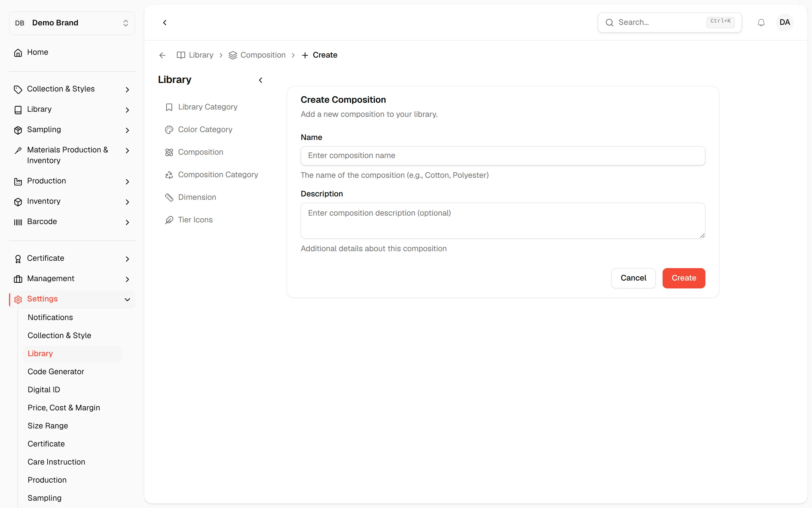Open Inventory in the sidebar
Viewport: 812px width, 508px height.
click(72, 201)
